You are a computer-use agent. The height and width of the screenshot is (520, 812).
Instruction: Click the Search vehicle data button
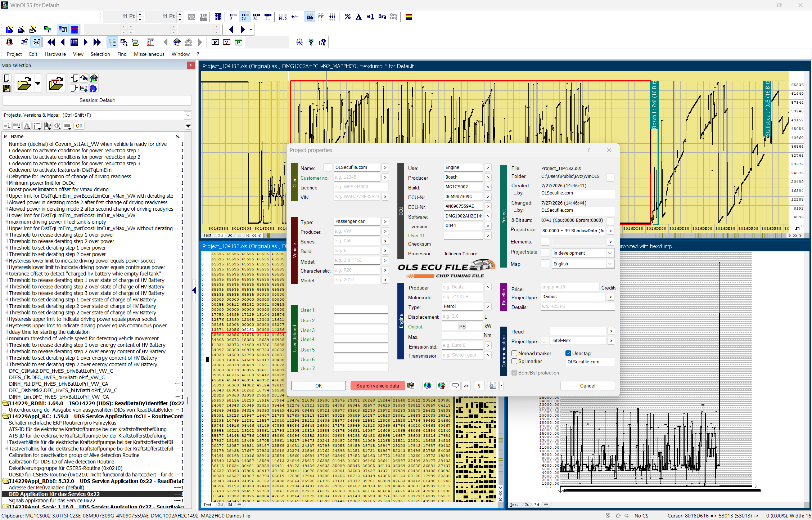378,386
